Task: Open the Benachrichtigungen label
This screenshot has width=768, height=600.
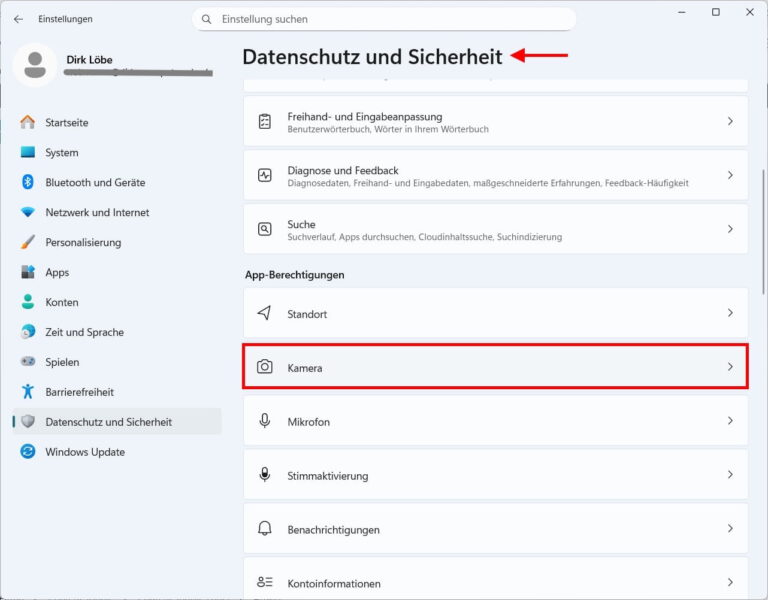Action: click(333, 529)
